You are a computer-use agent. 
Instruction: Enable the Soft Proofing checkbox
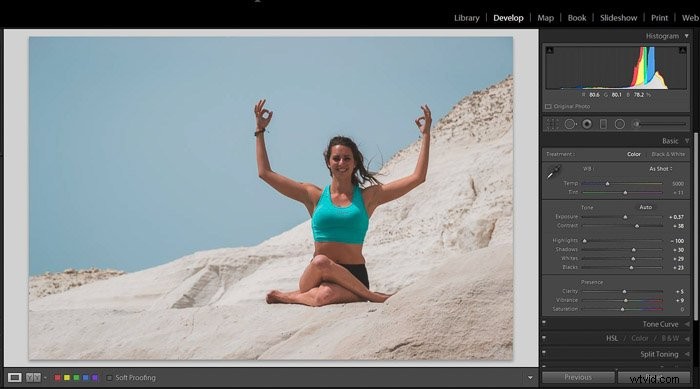pos(109,378)
